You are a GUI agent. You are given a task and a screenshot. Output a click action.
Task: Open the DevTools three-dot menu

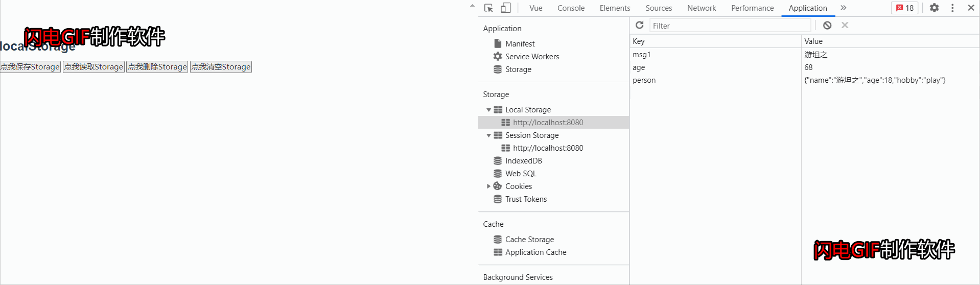(x=952, y=8)
